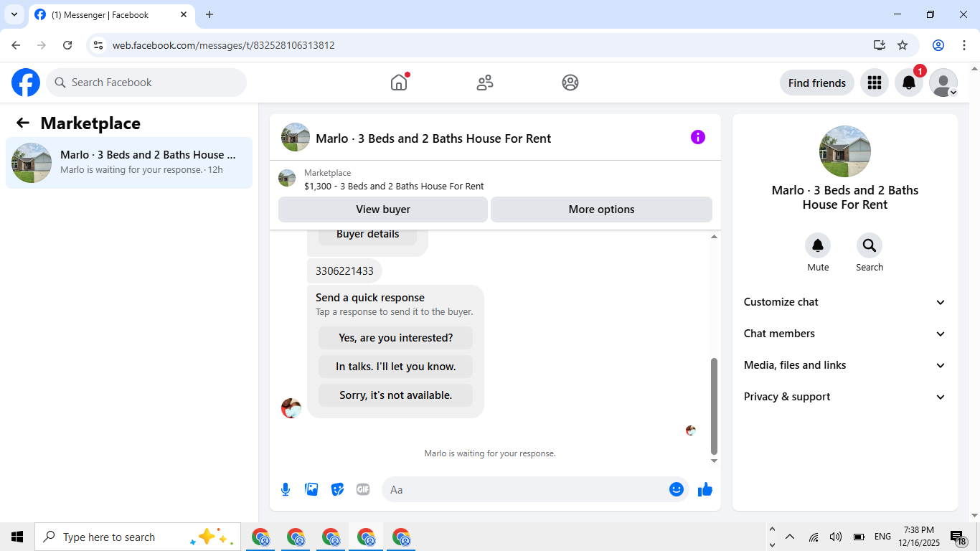View site information icon in address bar
The image size is (980, 551).
tap(98, 45)
